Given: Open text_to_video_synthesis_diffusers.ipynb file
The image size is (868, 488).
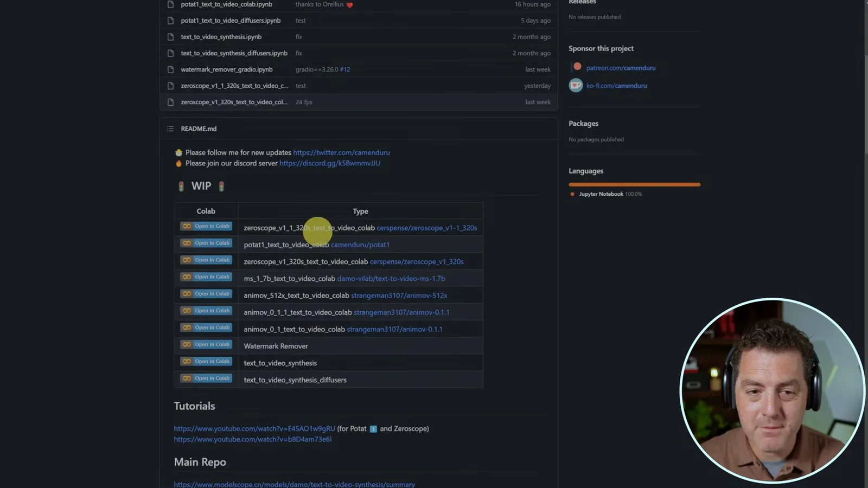Looking at the screenshot, I should pyautogui.click(x=234, y=53).
